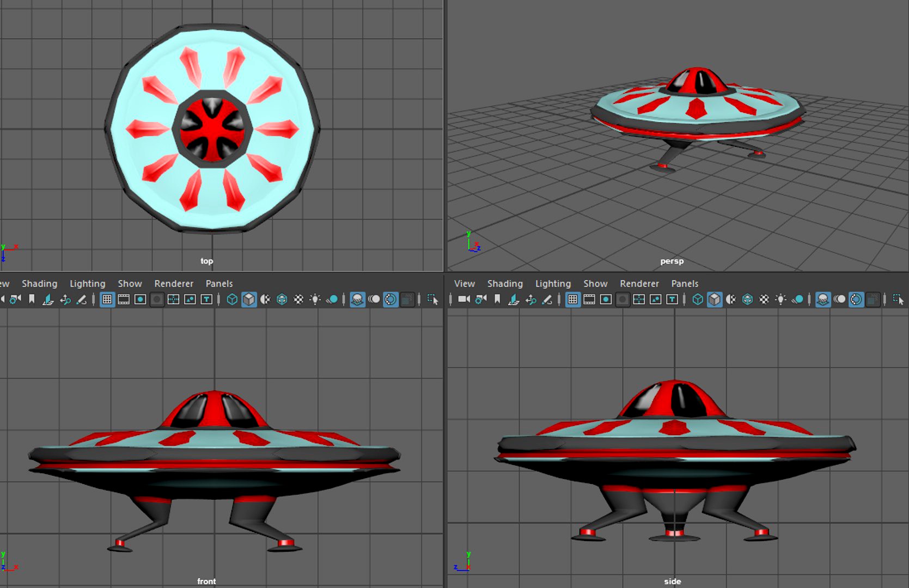This screenshot has width=909, height=588.
Task: Click Image Plane icon in side panel toolbar
Action: tap(514, 299)
